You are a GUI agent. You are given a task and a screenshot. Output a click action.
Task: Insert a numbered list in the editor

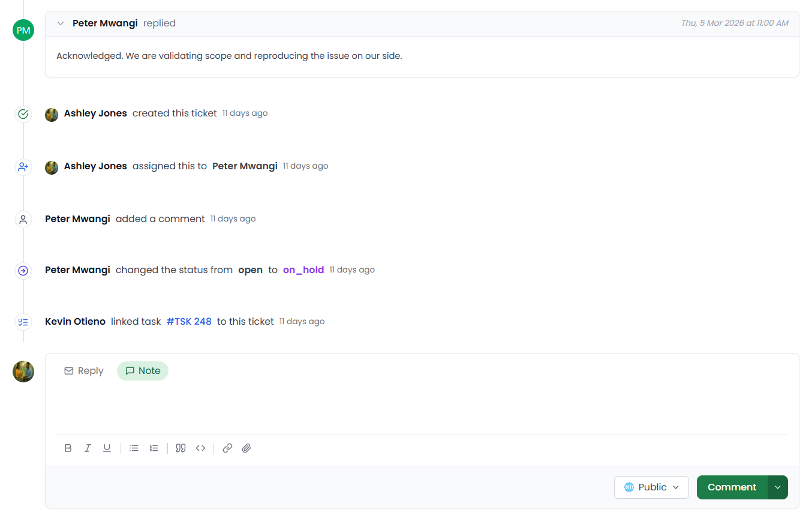154,448
